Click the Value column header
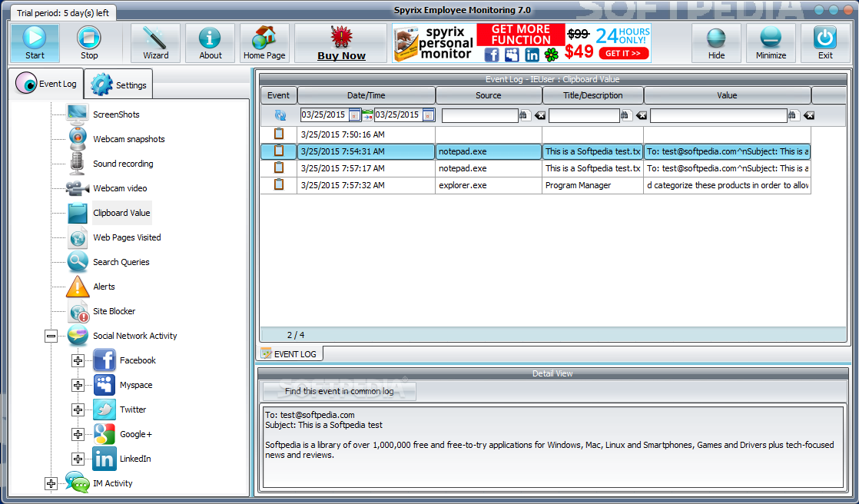The image size is (859, 504). (x=727, y=95)
